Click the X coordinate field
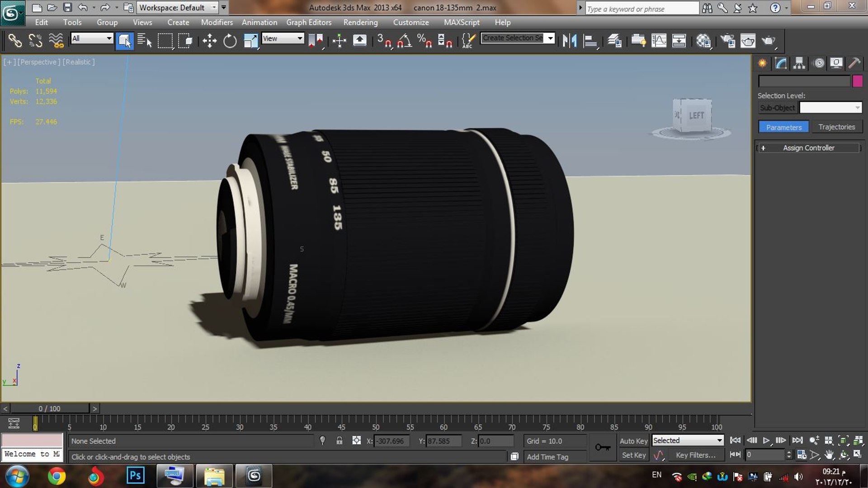This screenshot has height=488, width=868. [x=392, y=441]
